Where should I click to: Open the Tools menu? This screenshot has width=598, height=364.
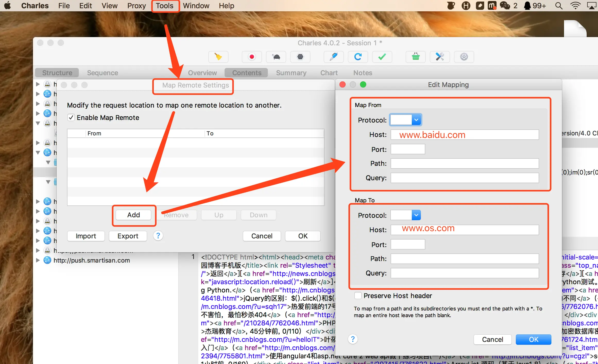click(x=165, y=6)
